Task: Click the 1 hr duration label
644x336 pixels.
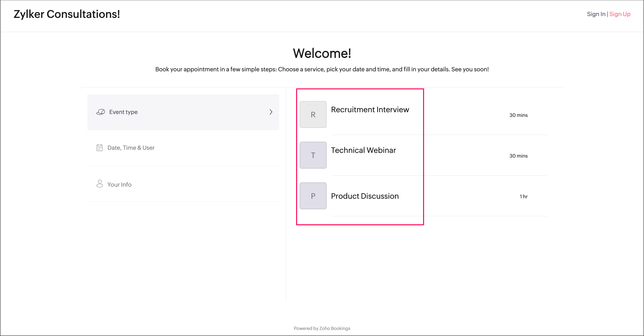Action: [524, 197]
